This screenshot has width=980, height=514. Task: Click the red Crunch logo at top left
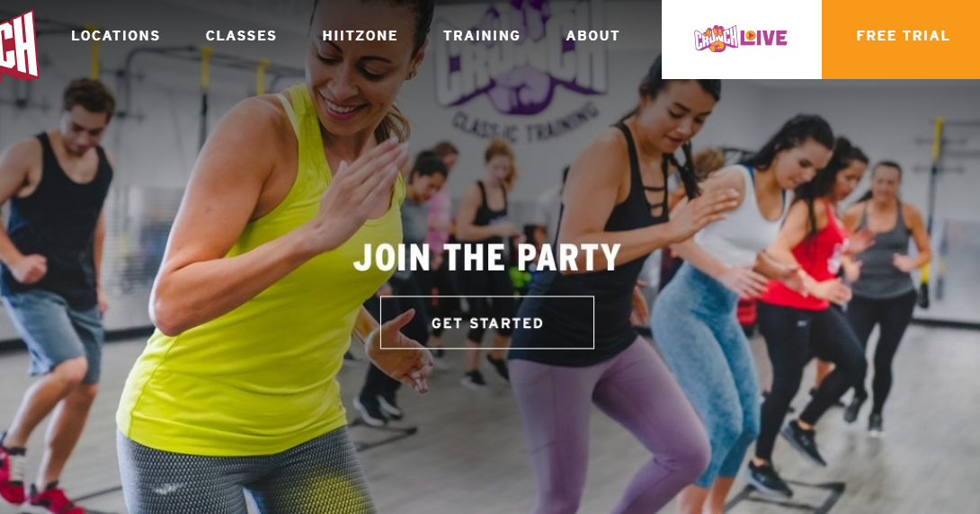(x=19, y=45)
